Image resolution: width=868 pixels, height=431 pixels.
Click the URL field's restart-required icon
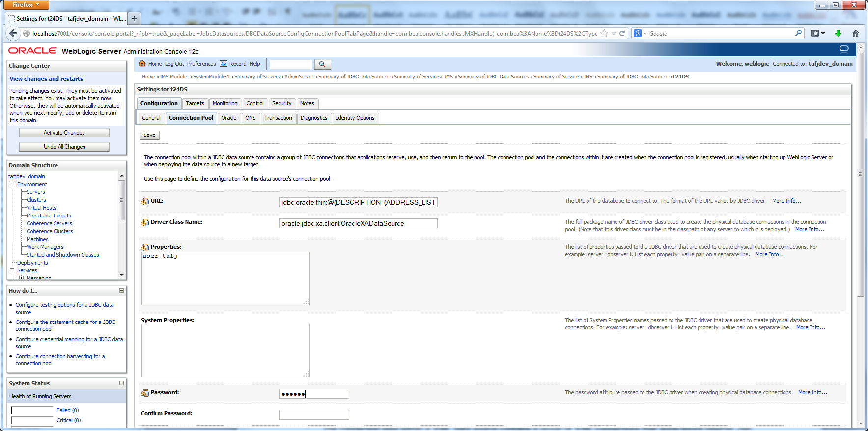click(x=145, y=201)
